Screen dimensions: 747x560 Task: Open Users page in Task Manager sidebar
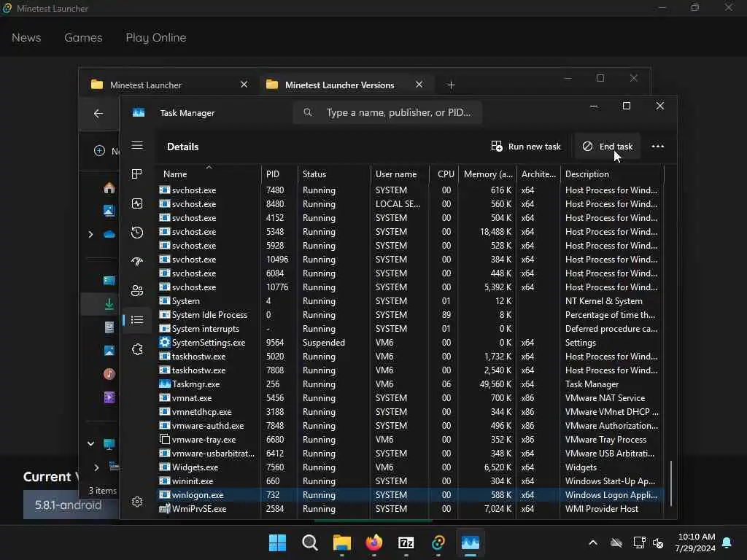click(x=137, y=290)
